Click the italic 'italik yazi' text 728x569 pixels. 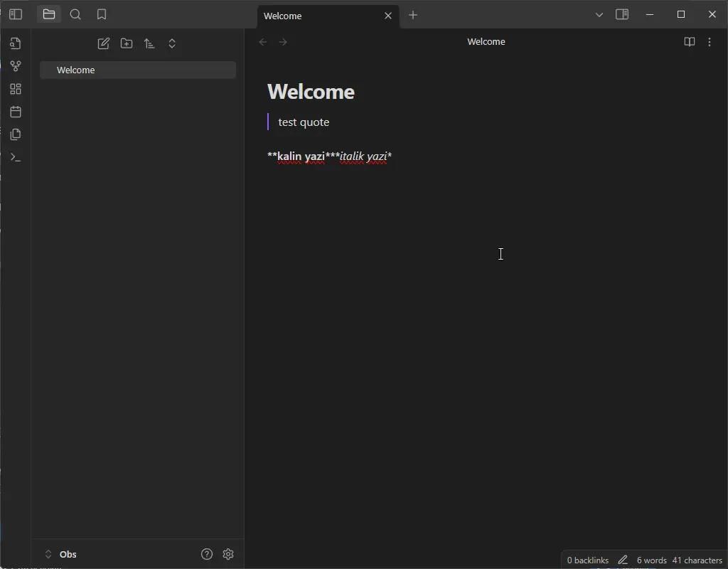[363, 156]
